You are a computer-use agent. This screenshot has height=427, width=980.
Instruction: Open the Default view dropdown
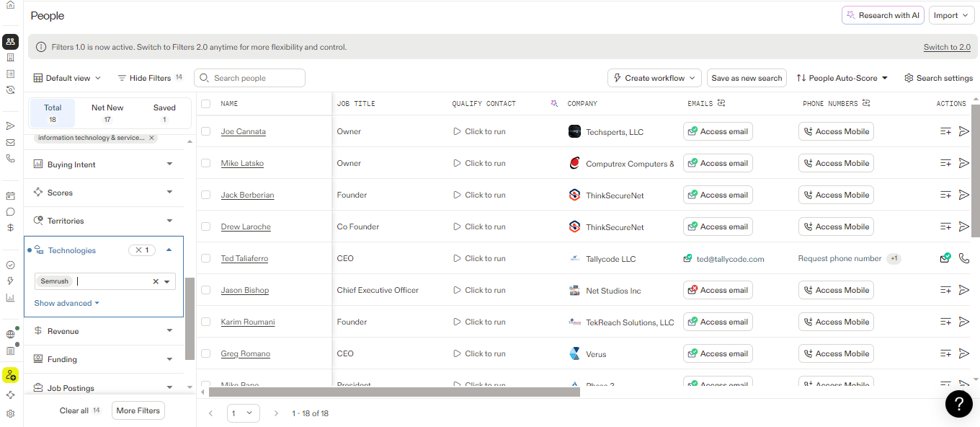click(x=68, y=78)
